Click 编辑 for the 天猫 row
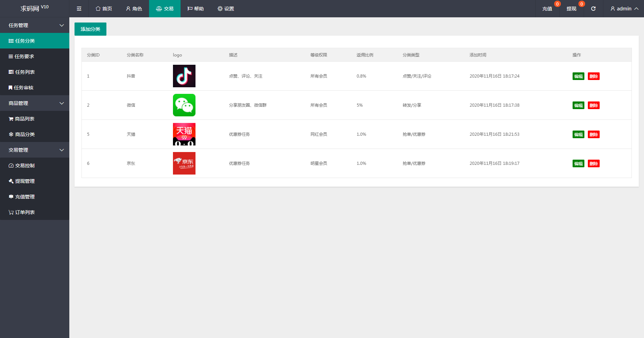644x338 pixels. [578, 134]
